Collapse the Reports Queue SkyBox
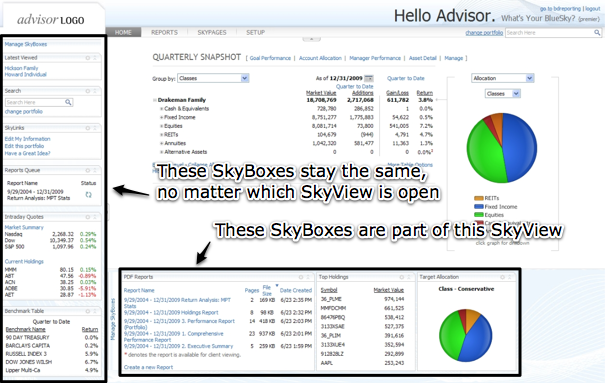 point(95,170)
